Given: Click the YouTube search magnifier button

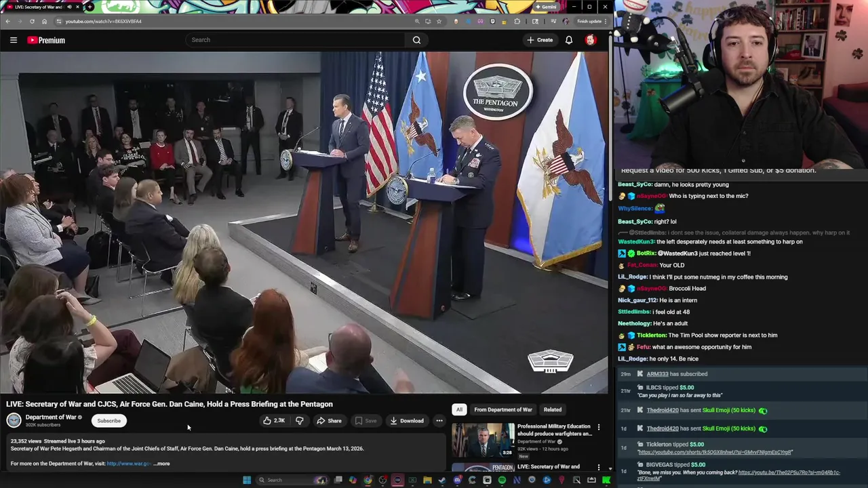Looking at the screenshot, I should coord(416,40).
